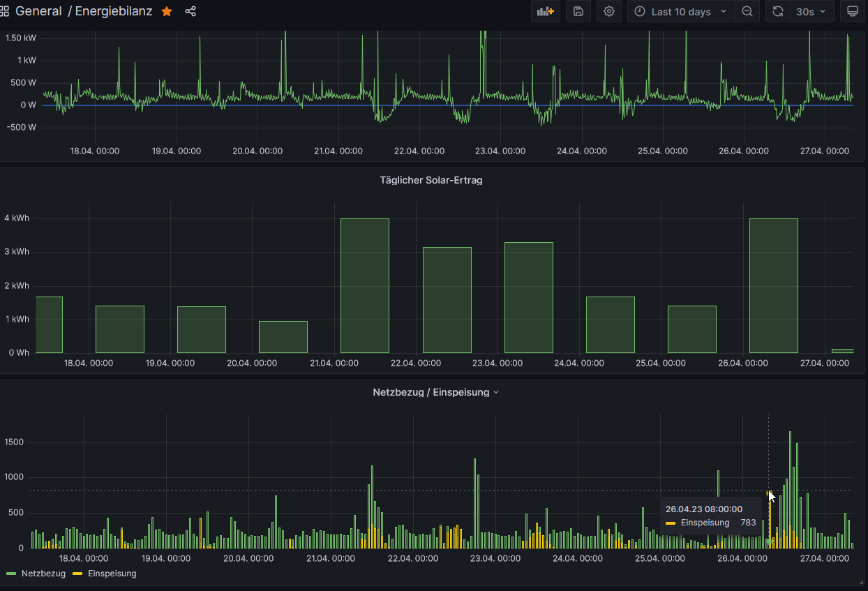
Task: Click the 4 kWh solar bar after 21.04.
Action: (364, 286)
